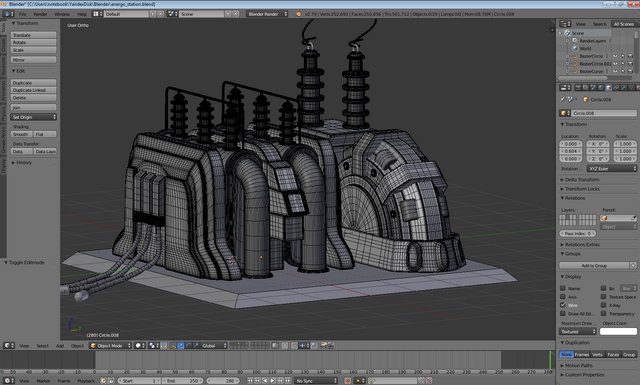Screen dimensions: 640x385
Task: Open the Render menu
Action: 40,14
